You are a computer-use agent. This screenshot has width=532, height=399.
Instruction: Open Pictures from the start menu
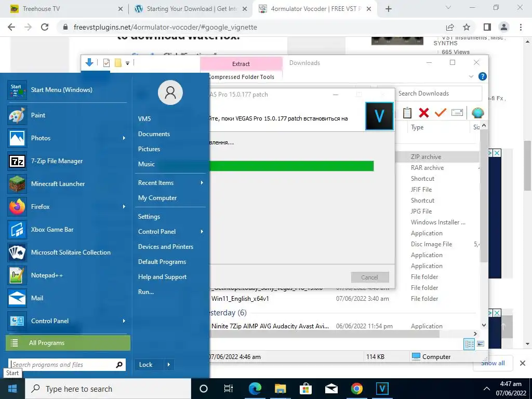(x=149, y=149)
